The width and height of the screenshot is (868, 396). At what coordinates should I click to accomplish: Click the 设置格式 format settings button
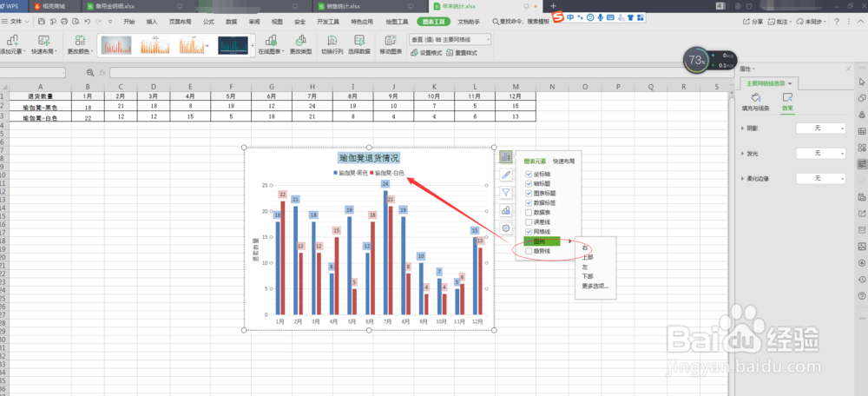click(x=426, y=53)
